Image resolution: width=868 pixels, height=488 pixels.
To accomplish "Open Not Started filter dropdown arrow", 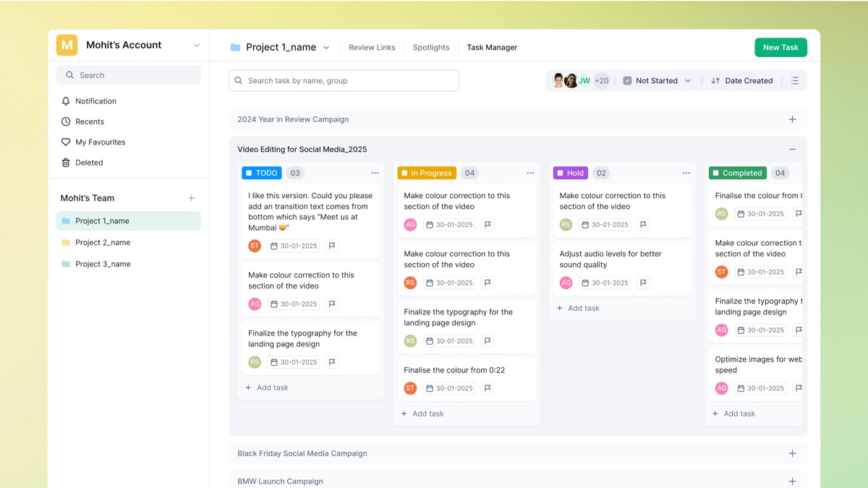I will coord(688,81).
